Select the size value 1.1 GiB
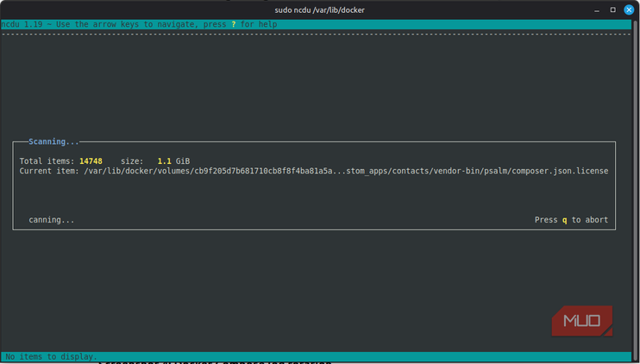 [173, 161]
